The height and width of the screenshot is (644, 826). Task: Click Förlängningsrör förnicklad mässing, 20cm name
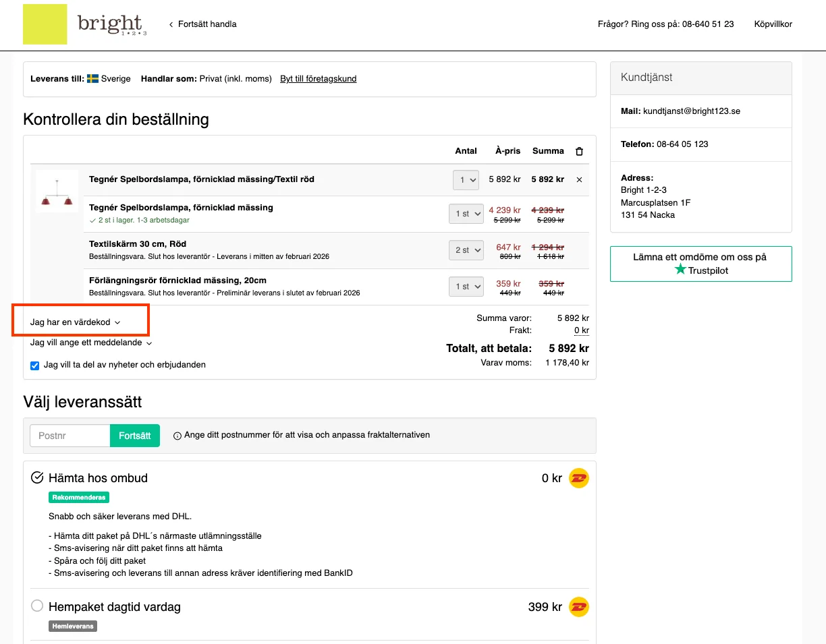pyautogui.click(x=177, y=281)
